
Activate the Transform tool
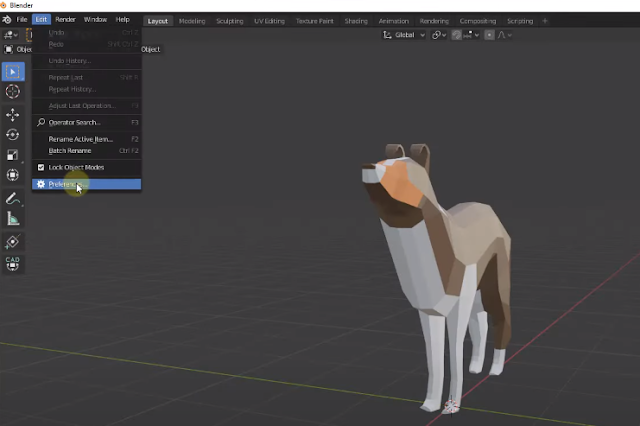point(13,175)
